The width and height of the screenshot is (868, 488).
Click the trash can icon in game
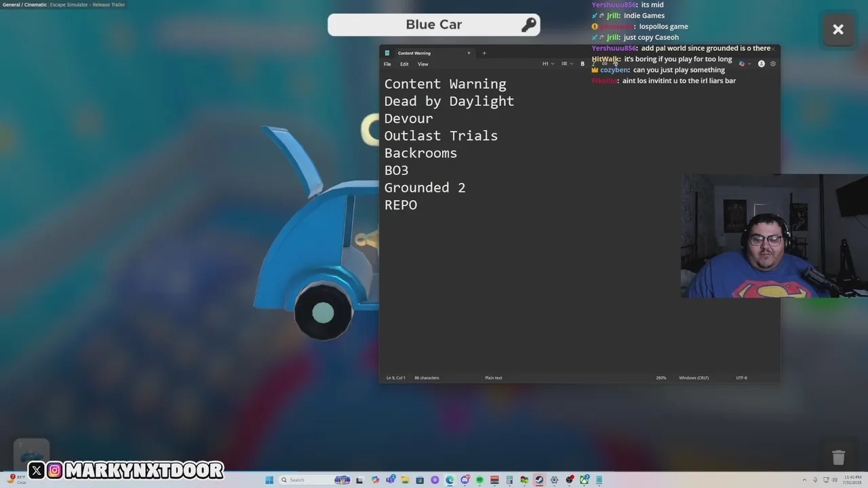pos(838,457)
